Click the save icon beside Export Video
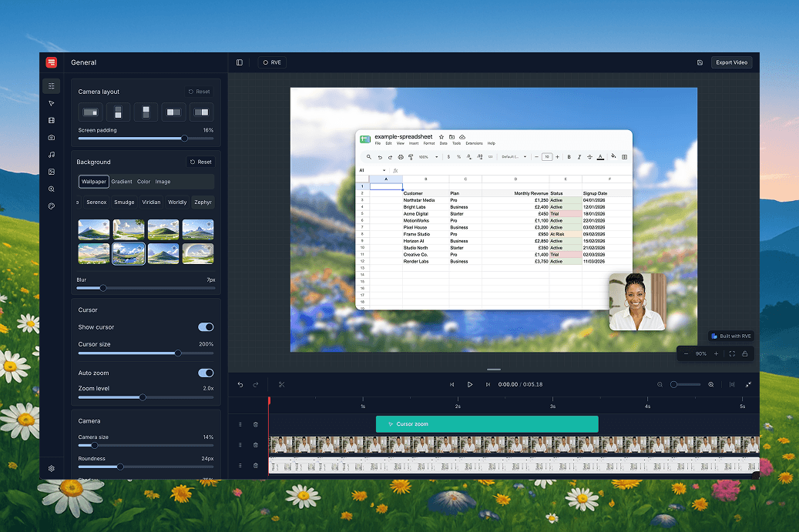 (700, 62)
